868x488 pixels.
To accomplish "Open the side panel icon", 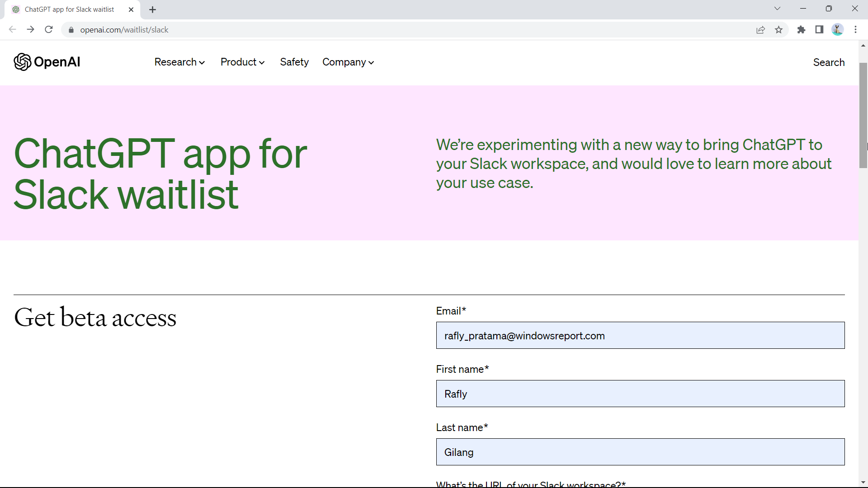I will pos(819,30).
